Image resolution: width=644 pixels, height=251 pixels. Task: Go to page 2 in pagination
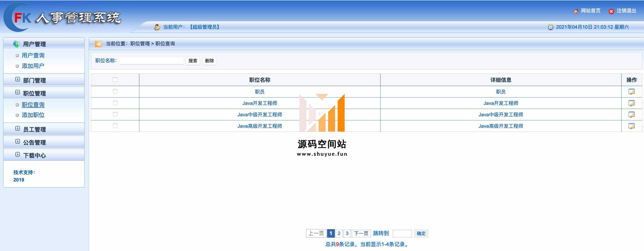339,233
